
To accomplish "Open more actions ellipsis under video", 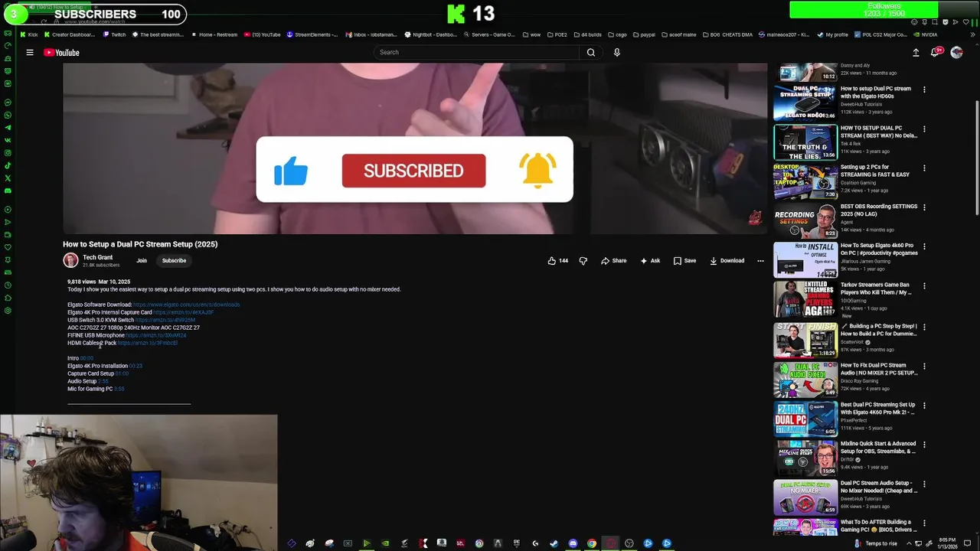I will pos(760,261).
